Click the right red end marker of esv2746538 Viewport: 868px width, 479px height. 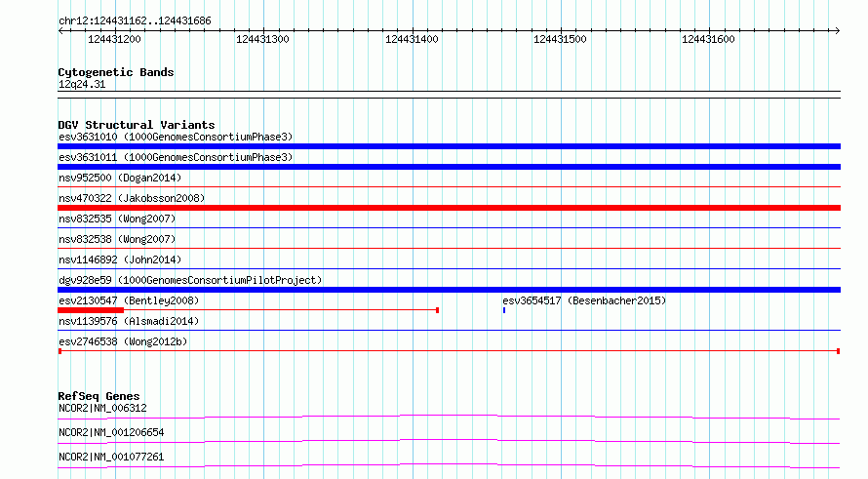coord(838,351)
